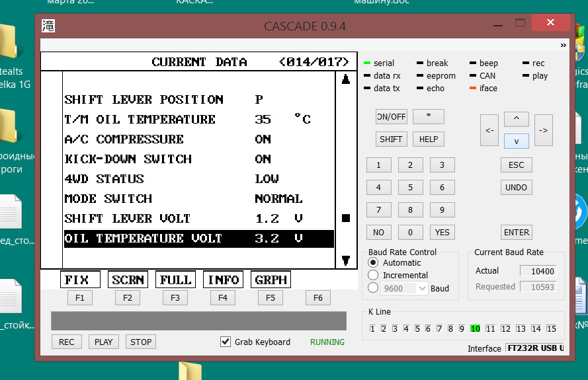The width and height of the screenshot is (588, 380).
Task: Click the gray recording progress bar
Action: coord(198,321)
